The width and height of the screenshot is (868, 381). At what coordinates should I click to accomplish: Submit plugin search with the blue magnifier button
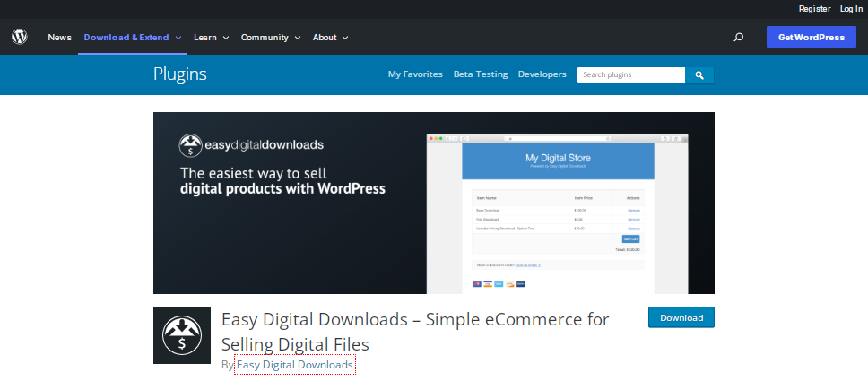[x=699, y=75]
